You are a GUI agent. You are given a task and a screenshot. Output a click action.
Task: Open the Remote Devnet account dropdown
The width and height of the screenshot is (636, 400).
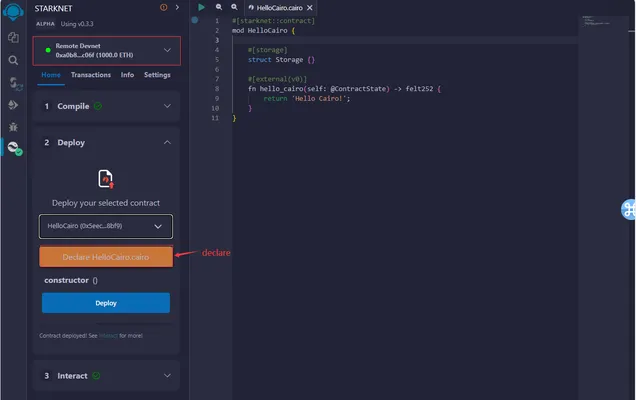tap(107, 51)
